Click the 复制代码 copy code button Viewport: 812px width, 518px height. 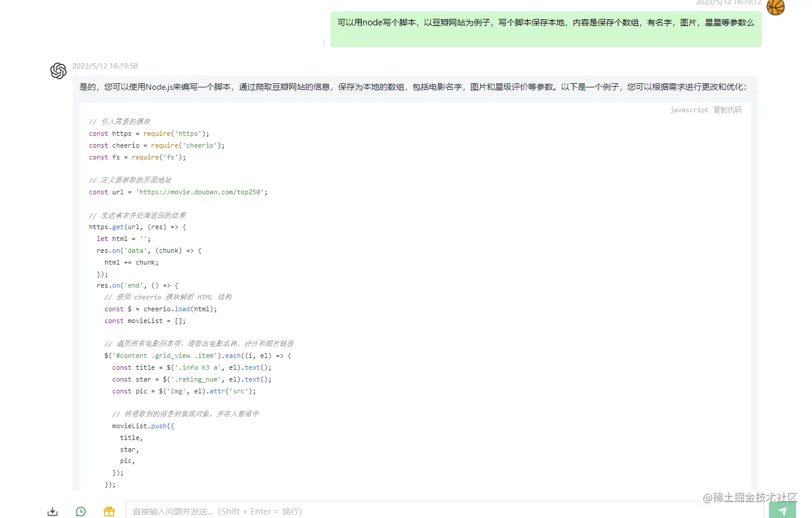click(x=727, y=110)
